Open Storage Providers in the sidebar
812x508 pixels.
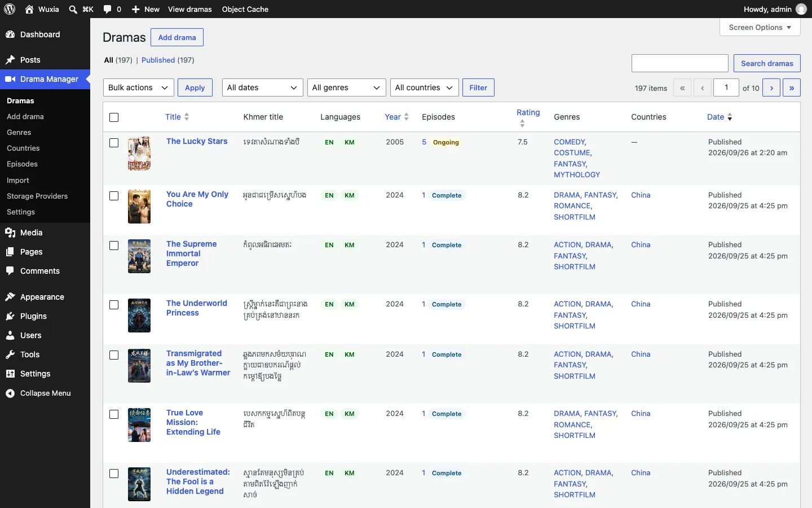(37, 196)
